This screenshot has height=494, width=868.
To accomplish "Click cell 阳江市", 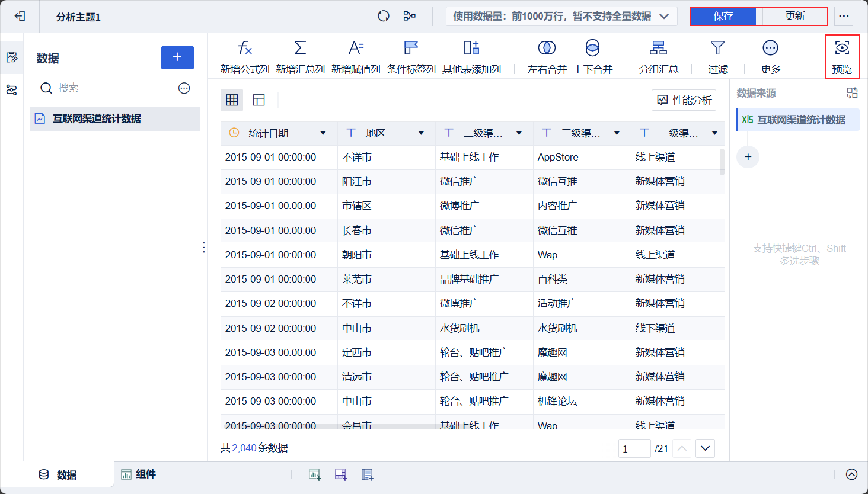I will tap(387, 181).
